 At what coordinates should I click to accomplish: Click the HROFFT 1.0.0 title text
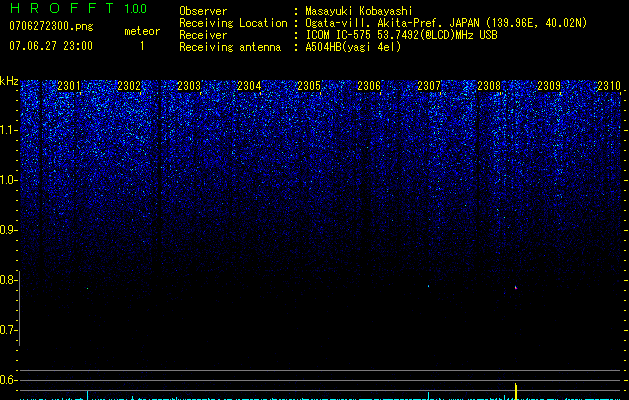78,8
